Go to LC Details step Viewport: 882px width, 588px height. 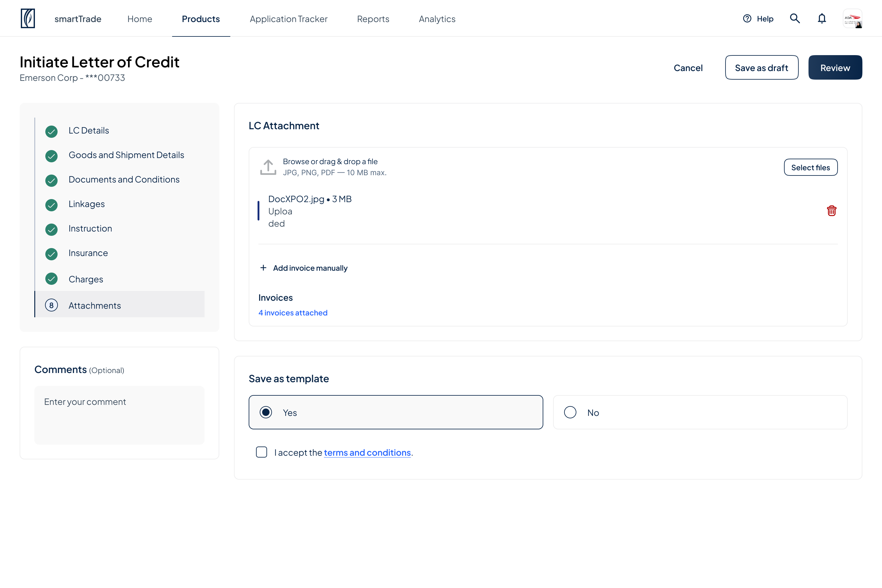pos(89,130)
